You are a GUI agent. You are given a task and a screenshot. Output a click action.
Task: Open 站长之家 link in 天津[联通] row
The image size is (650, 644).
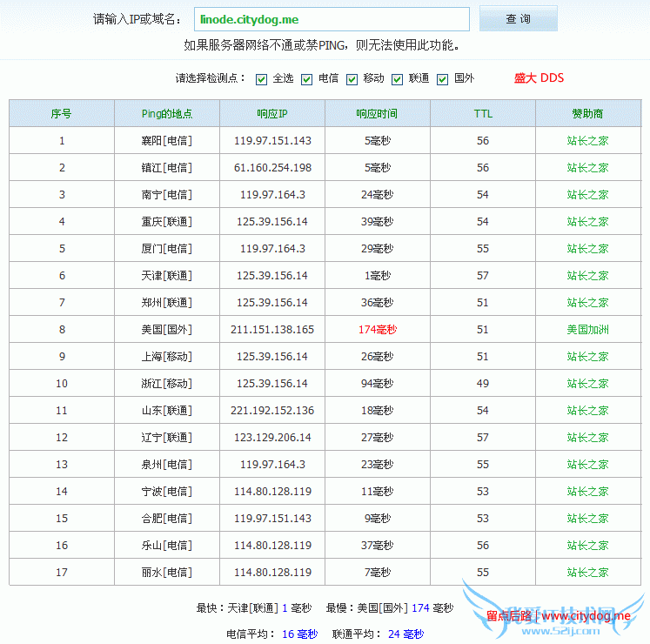tap(587, 275)
